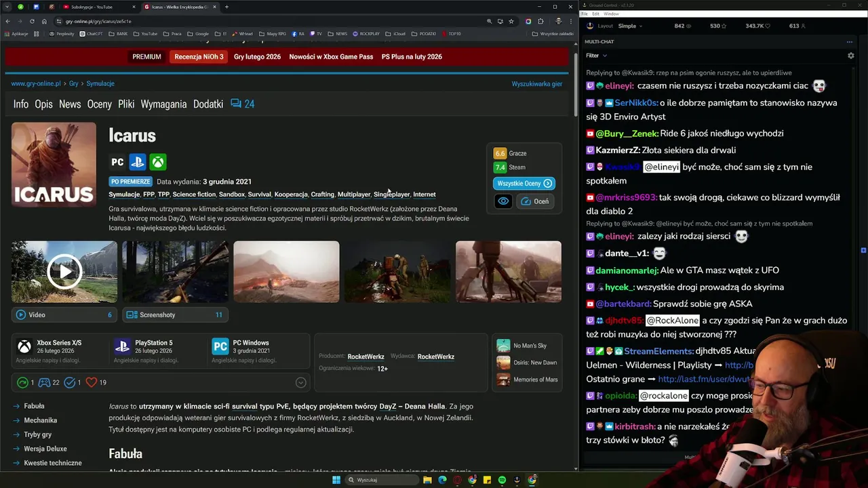The height and width of the screenshot is (488, 868).
Task: Click Survival genre tag
Action: point(259,195)
